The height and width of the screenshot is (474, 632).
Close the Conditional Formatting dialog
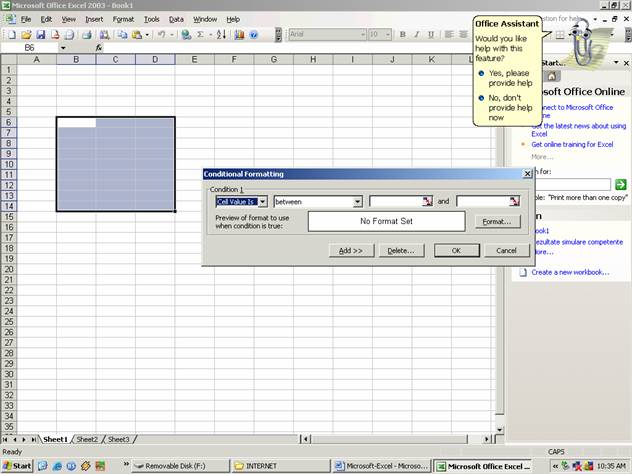click(x=527, y=174)
